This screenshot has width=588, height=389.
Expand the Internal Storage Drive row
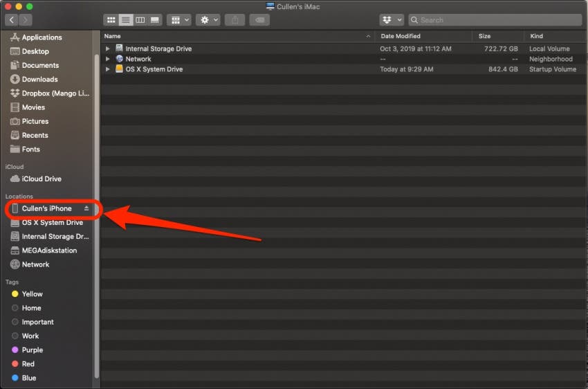[108, 48]
